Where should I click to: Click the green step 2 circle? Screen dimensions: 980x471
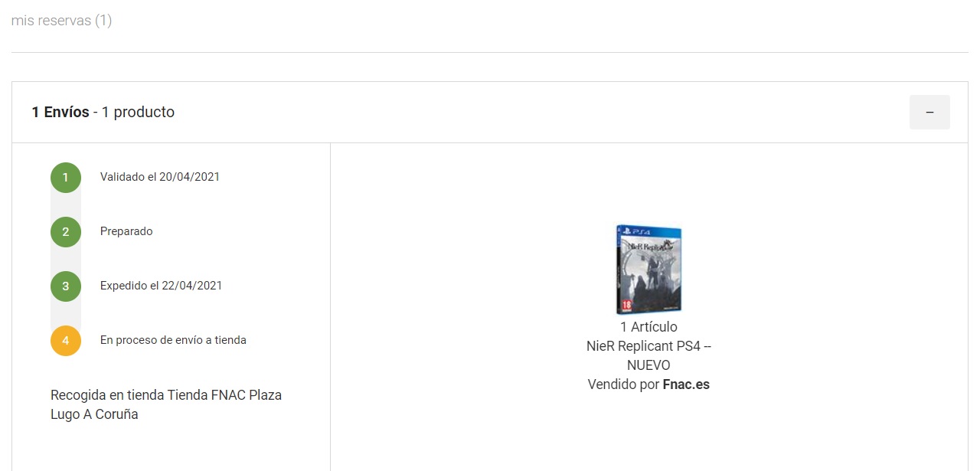66,231
